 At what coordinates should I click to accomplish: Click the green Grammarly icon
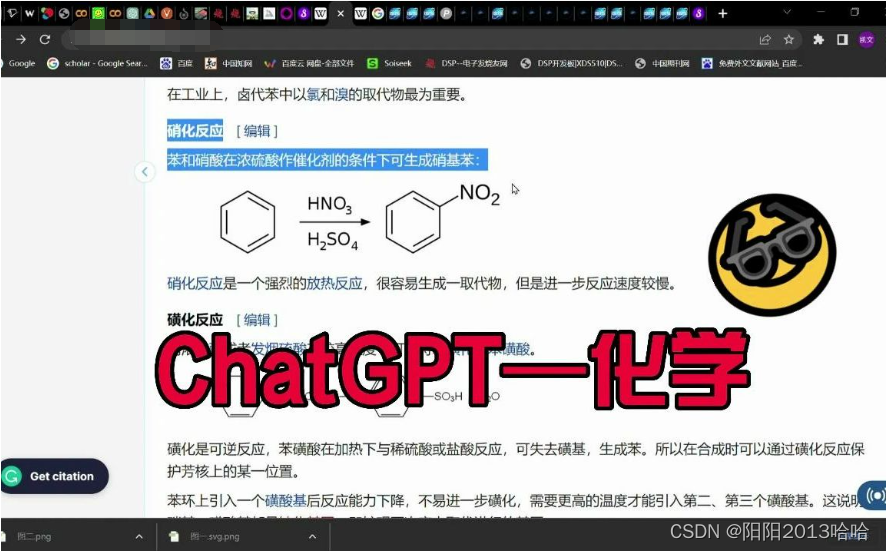(11, 476)
